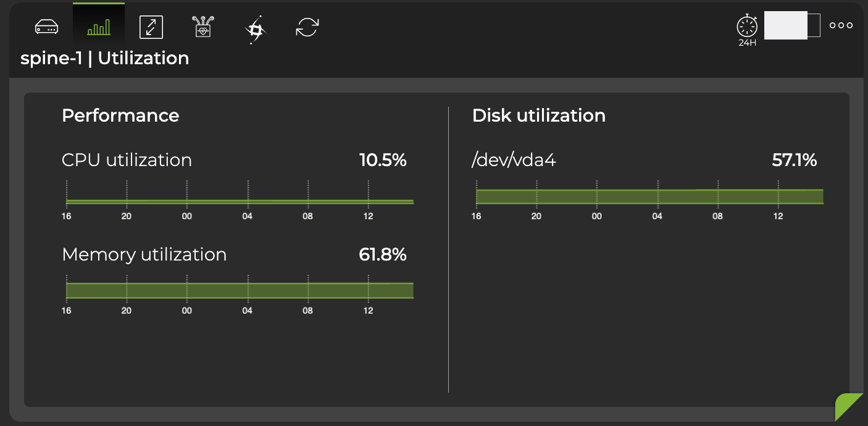Click the Performance section heading
Image resolution: width=868 pixels, height=426 pixels.
[120, 115]
